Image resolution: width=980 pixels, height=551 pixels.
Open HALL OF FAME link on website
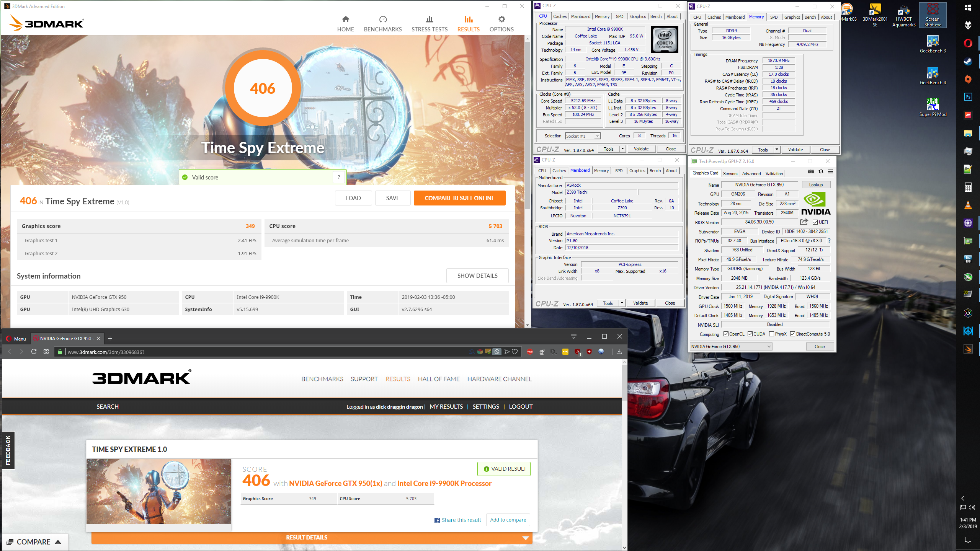pos(439,379)
